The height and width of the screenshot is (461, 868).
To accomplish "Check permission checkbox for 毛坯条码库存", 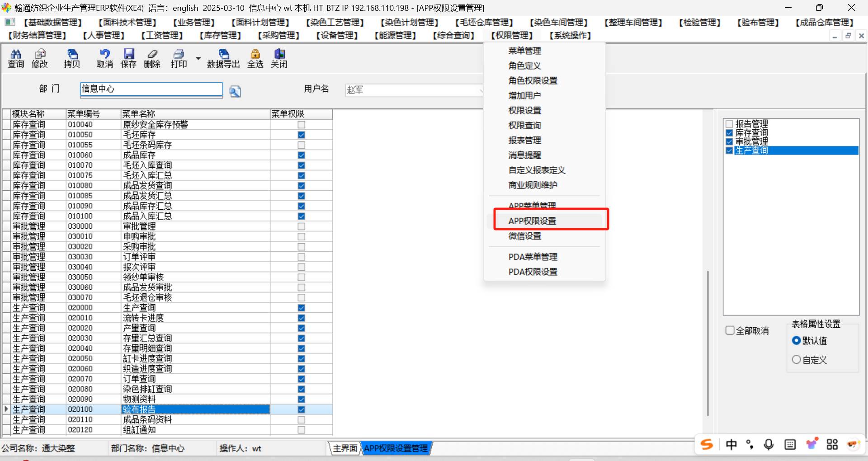I will coord(302,145).
